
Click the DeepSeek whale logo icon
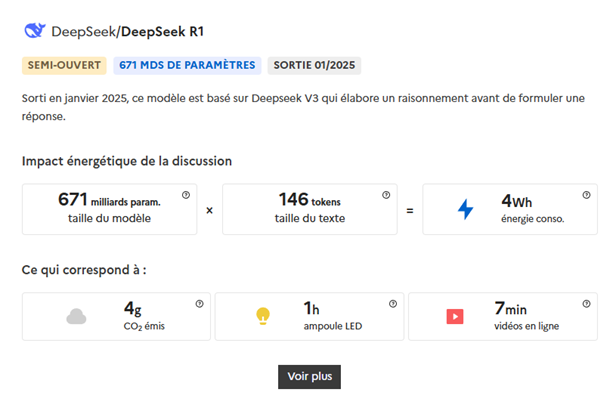click(x=35, y=31)
